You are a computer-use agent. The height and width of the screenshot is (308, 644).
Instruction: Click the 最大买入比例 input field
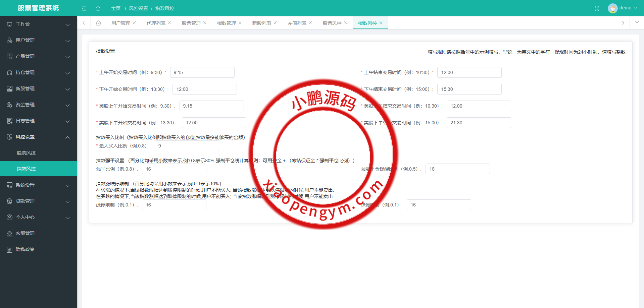(187, 146)
